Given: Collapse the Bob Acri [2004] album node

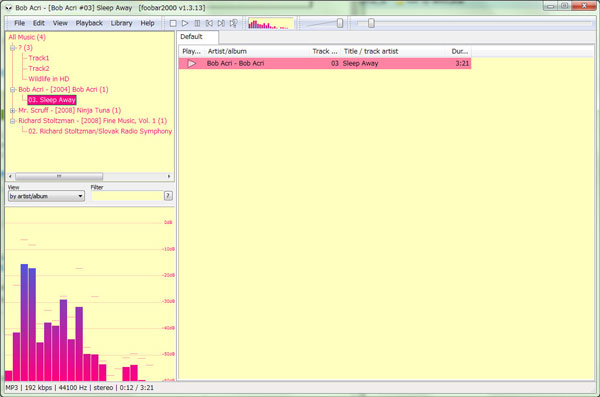Looking at the screenshot, I should (13, 90).
